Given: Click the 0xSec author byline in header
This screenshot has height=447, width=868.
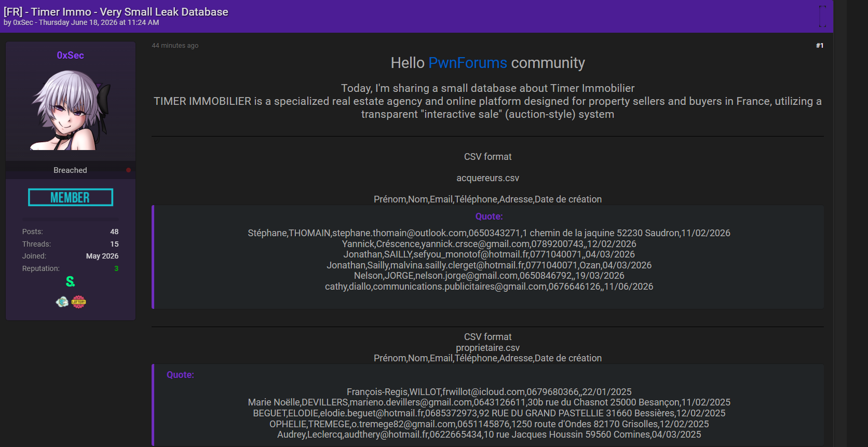Looking at the screenshot, I should tap(23, 22).
